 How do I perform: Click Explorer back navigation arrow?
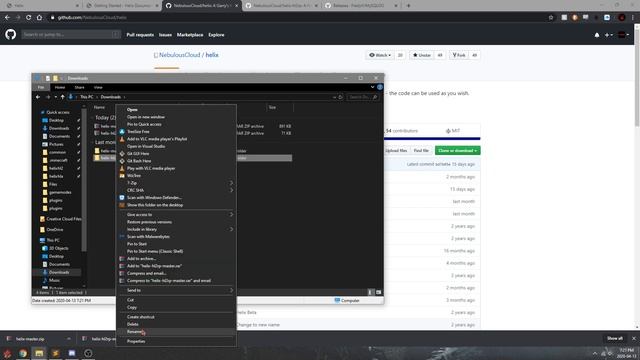[38, 97]
